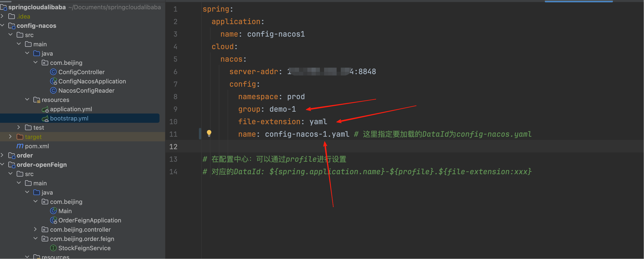Click the com.beijing.controller package icon
The width and height of the screenshot is (644, 259).
point(45,229)
